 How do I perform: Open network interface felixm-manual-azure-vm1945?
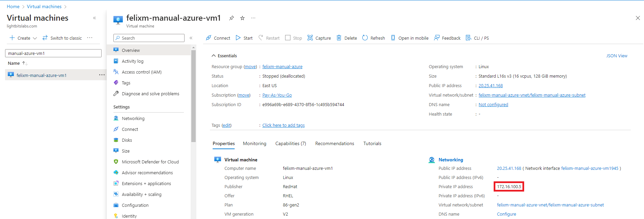589,168
